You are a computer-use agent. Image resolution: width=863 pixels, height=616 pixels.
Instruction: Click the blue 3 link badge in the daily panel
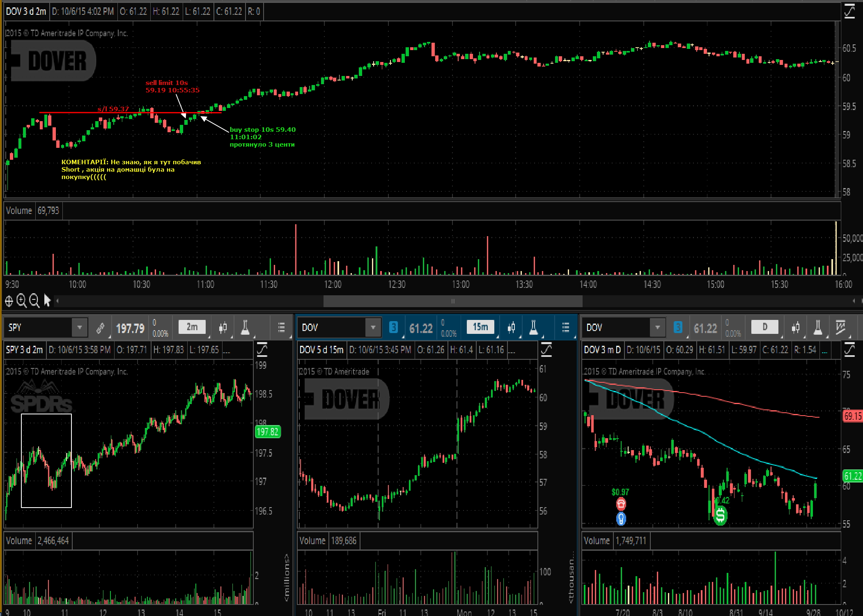(678, 327)
